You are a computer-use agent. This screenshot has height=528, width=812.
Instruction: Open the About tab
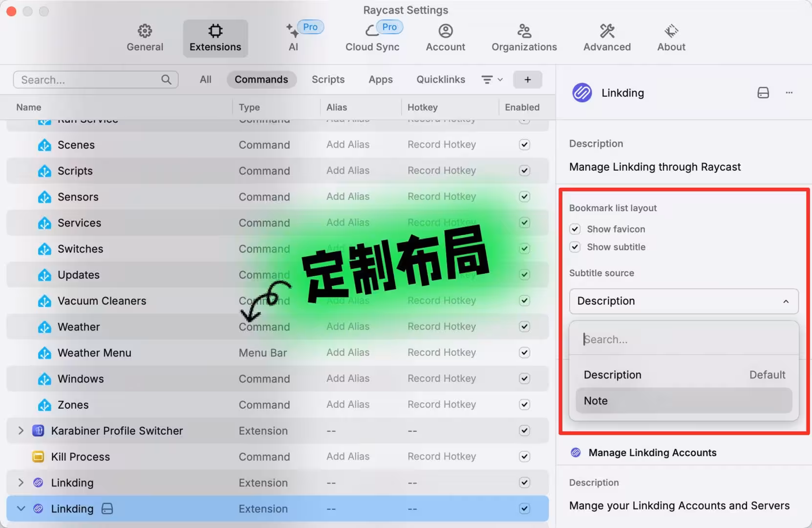[x=671, y=38]
